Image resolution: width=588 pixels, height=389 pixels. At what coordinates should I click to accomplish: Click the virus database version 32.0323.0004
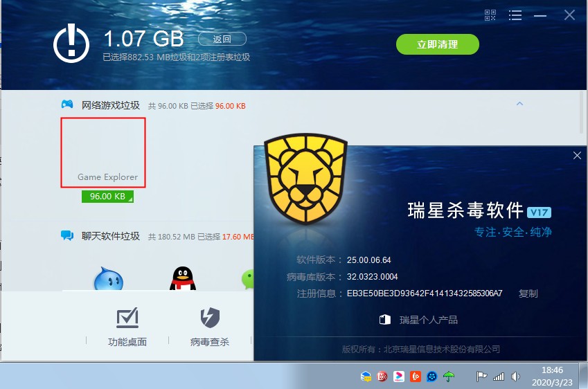click(372, 277)
